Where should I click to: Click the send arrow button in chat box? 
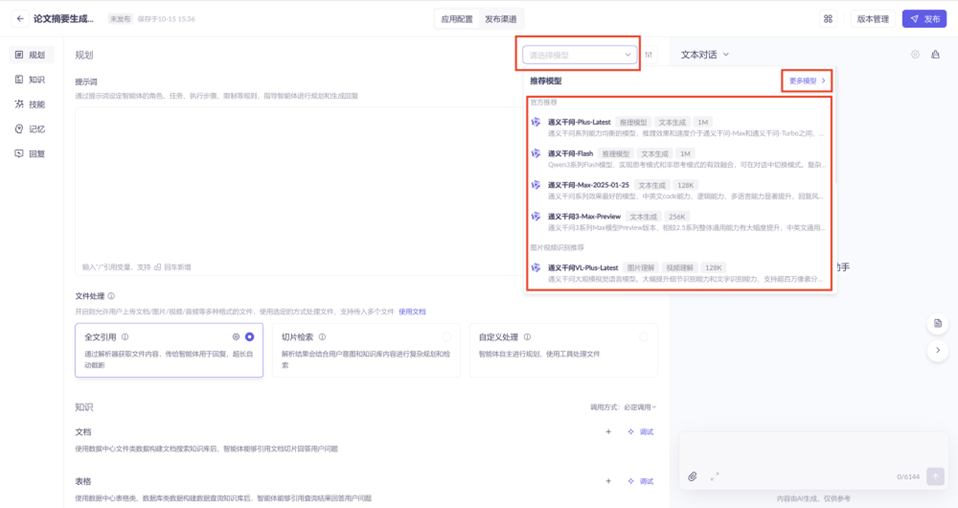click(x=935, y=476)
